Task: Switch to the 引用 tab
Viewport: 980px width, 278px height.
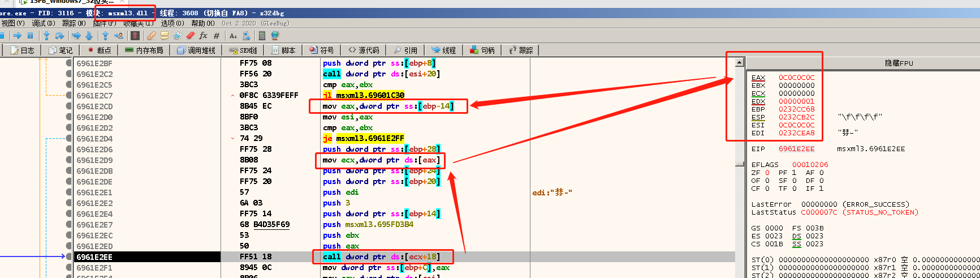Action: 405,50
